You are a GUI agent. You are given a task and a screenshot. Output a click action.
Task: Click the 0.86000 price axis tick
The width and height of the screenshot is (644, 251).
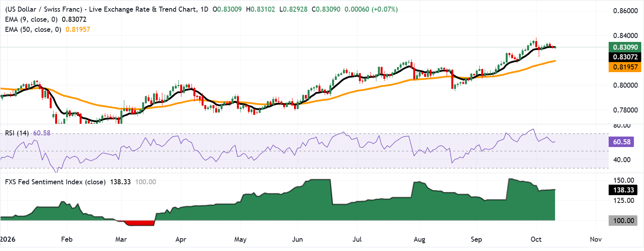click(625, 11)
